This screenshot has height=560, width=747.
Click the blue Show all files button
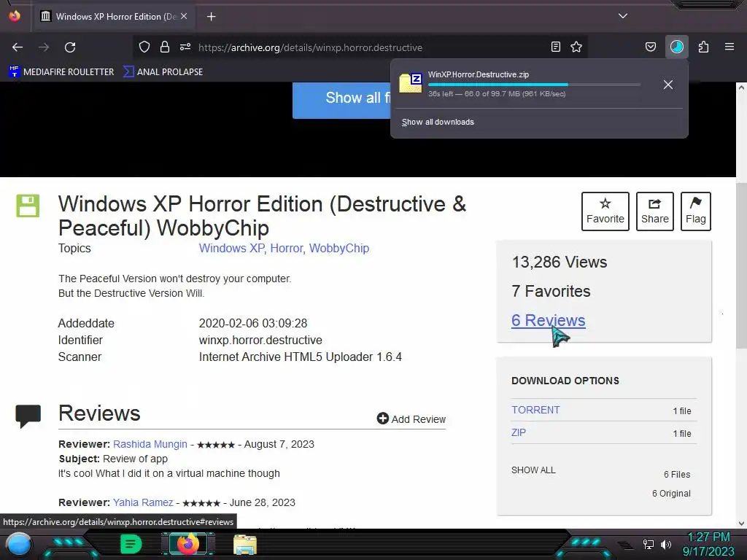coord(341,100)
